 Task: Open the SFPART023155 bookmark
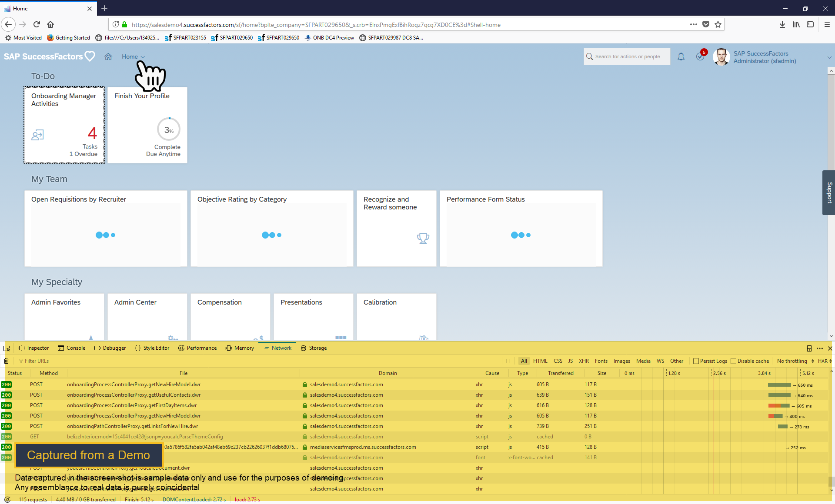tap(185, 38)
